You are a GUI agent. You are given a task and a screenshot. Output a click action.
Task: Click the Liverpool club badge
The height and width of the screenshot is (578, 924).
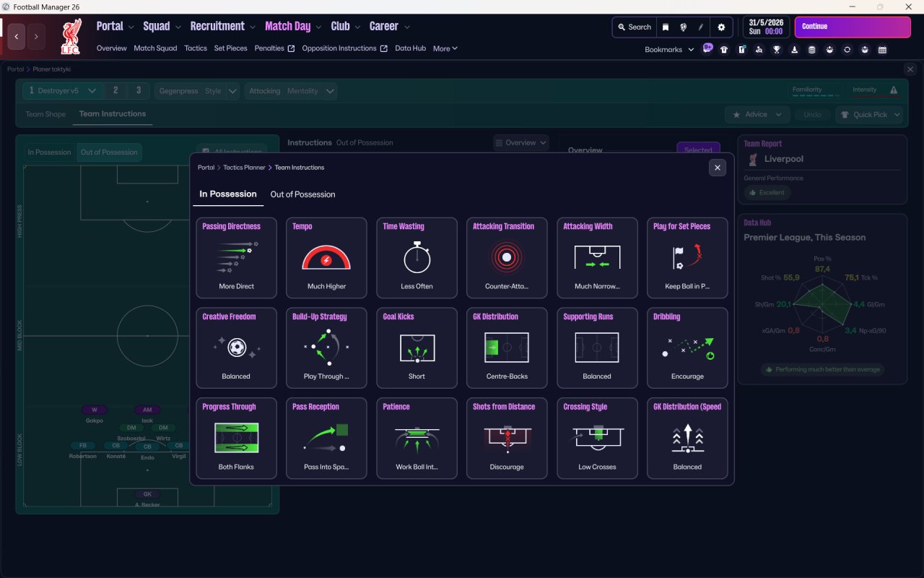pyautogui.click(x=71, y=36)
